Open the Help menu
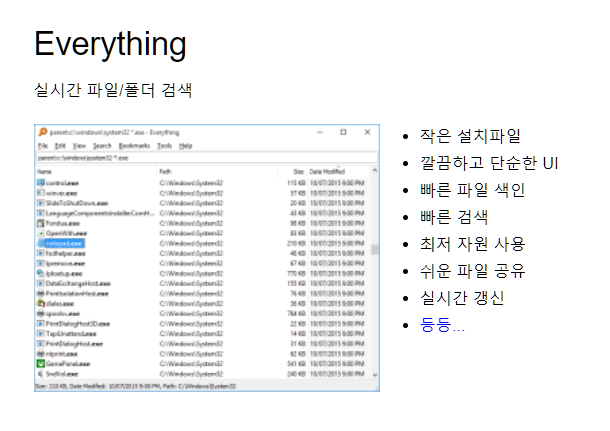 [x=186, y=146]
